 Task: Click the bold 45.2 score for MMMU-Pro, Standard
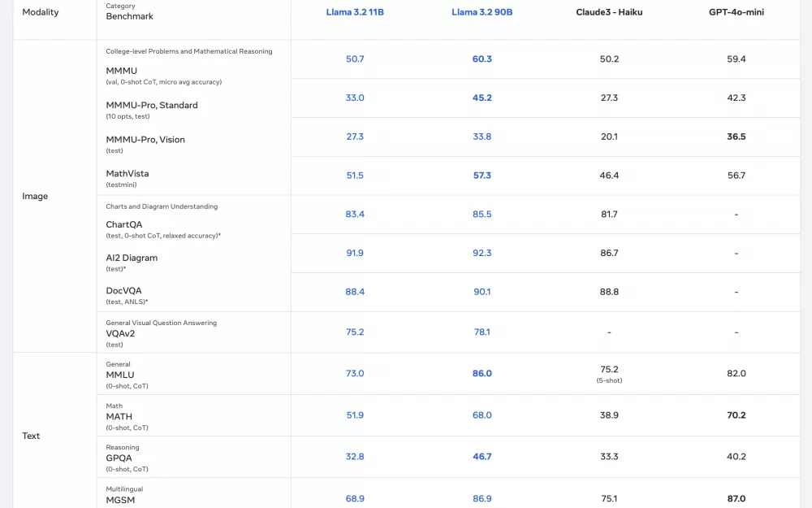point(482,98)
